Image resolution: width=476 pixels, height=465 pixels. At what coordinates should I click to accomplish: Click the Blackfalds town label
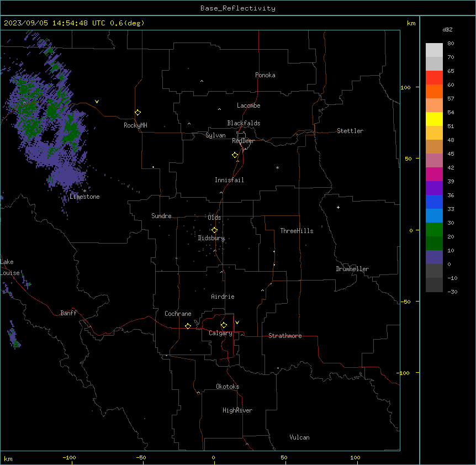click(x=244, y=123)
